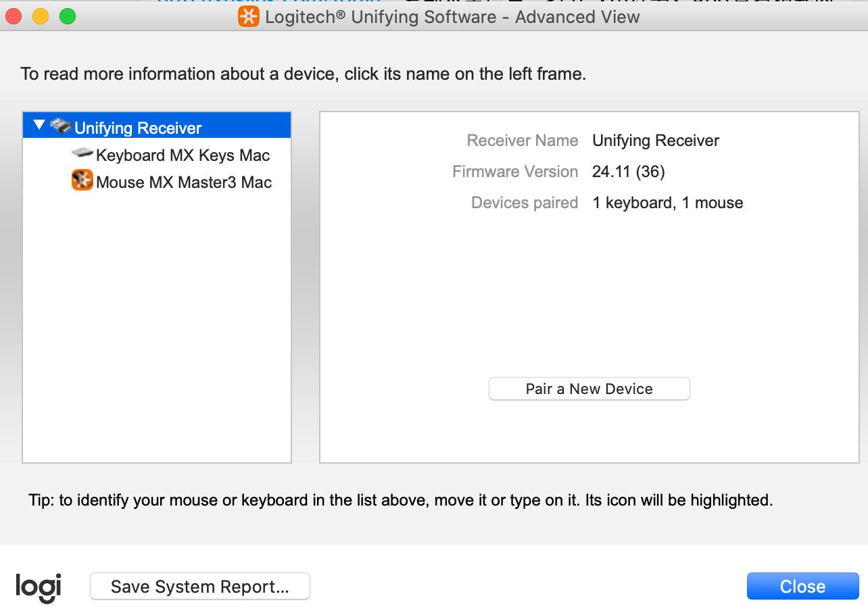Click the orange Logitech Unifying title icon

248,17
